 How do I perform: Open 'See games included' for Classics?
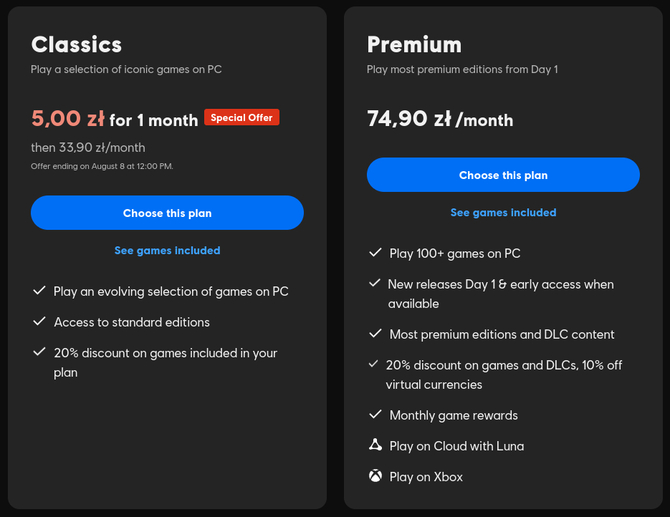point(167,250)
